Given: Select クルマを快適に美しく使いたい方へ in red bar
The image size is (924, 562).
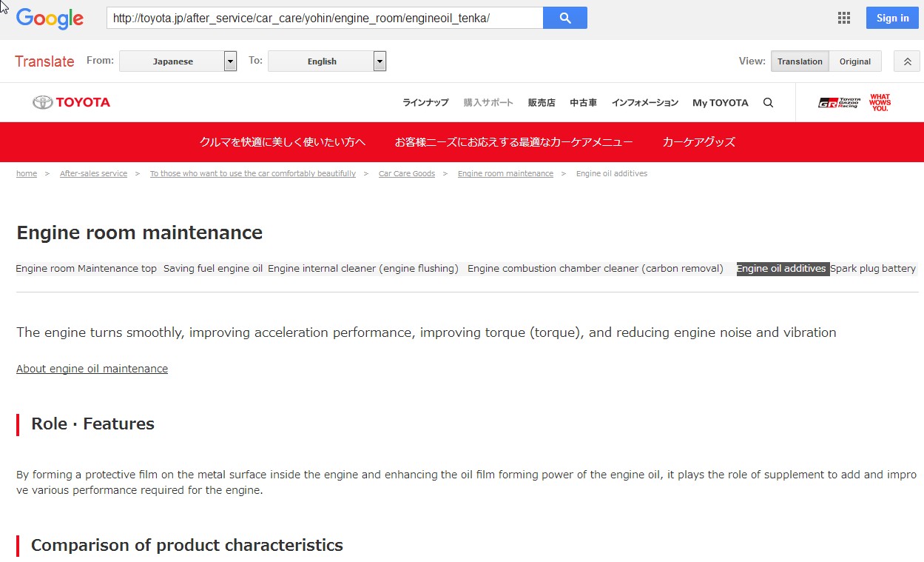Looking at the screenshot, I should [x=283, y=142].
